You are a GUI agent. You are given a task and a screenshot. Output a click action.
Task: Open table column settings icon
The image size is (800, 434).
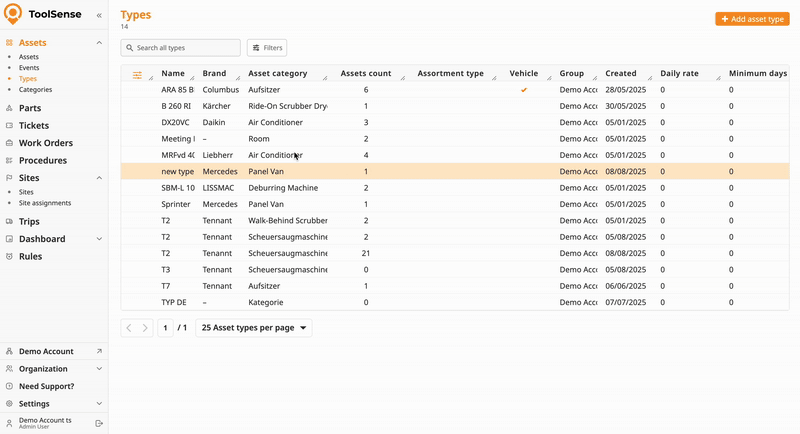tap(137, 74)
